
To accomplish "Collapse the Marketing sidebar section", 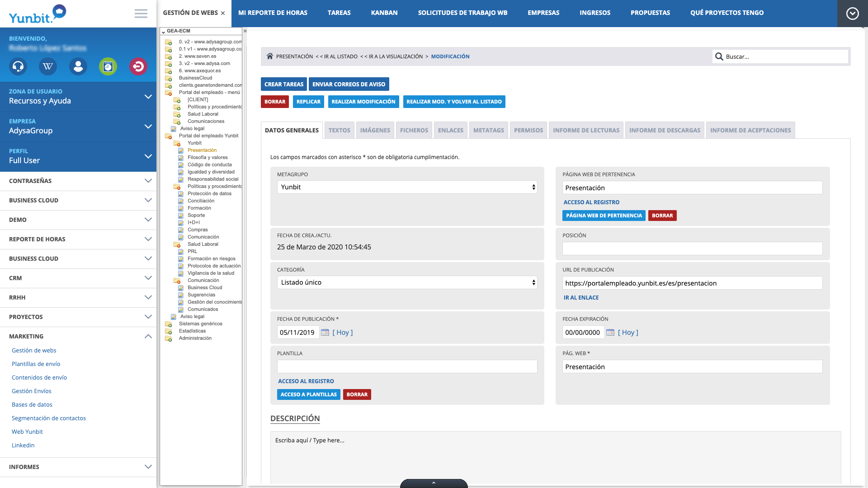I will [148, 336].
